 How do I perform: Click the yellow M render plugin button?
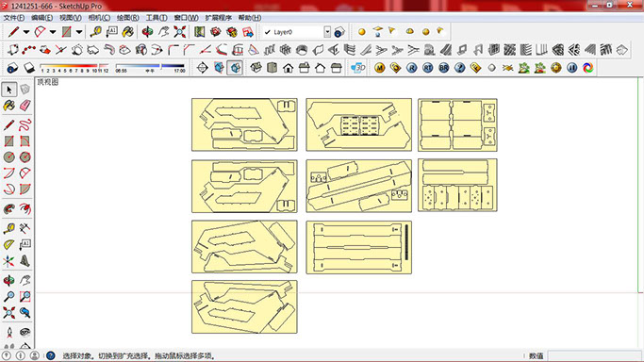[379, 68]
